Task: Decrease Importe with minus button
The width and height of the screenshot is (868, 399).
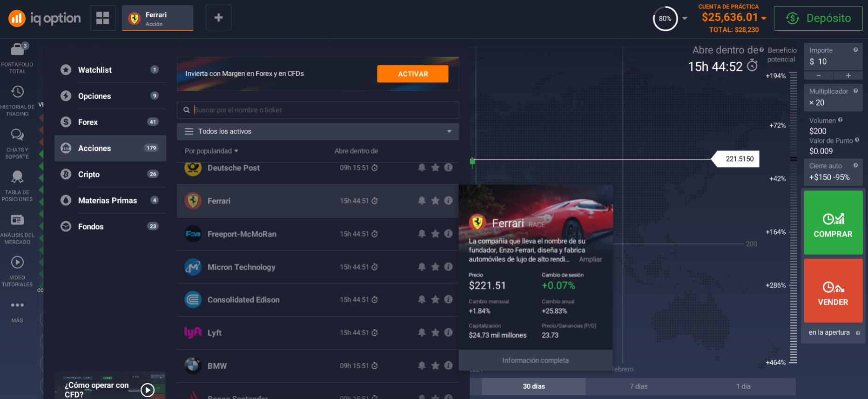Action: pyautogui.click(x=819, y=75)
